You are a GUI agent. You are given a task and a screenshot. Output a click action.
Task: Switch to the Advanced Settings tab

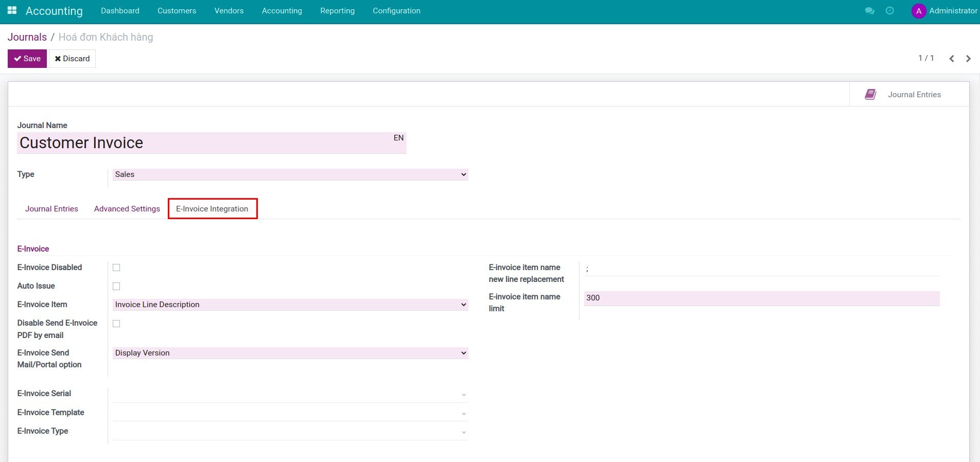coord(127,209)
